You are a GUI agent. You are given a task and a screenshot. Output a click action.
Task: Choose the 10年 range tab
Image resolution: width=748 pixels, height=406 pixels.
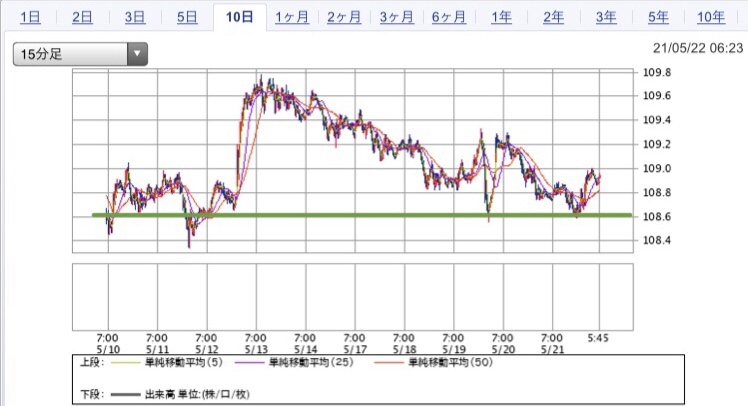(711, 17)
